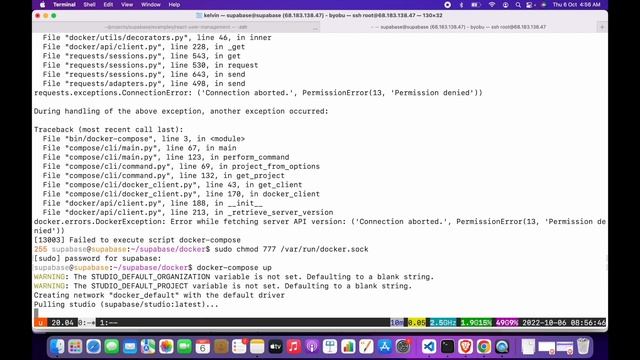Open the Shell menu
The height and width of the screenshot is (360, 640).
point(89,5)
